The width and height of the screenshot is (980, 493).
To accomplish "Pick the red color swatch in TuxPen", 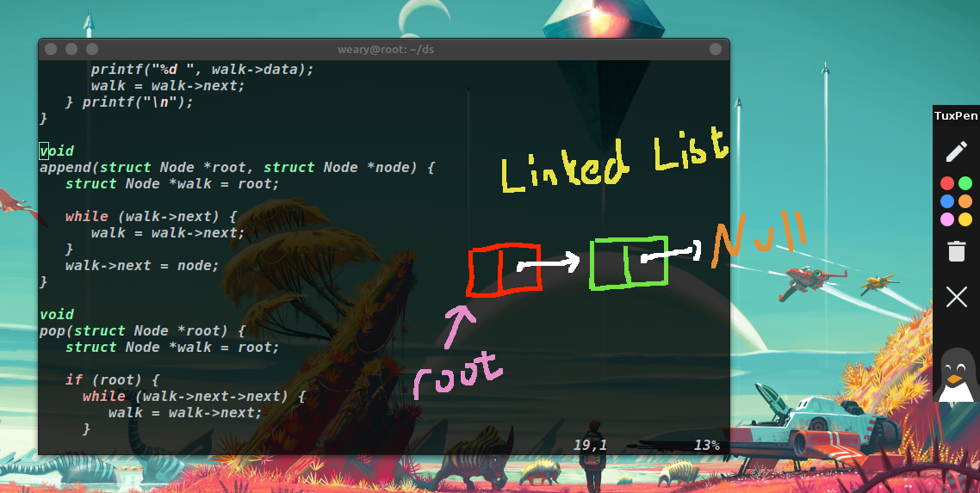I will click(x=947, y=183).
